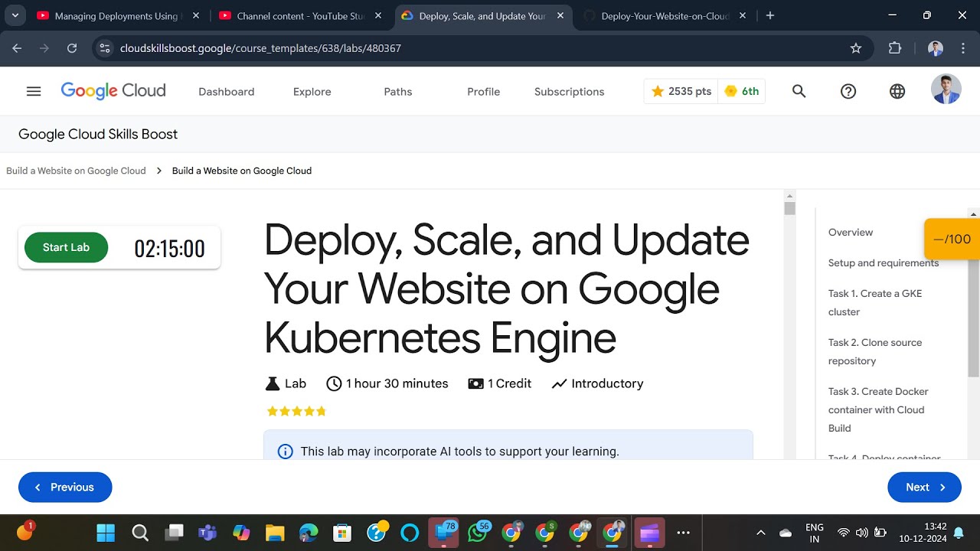The image size is (980, 551).
Task: Click the 1 Credit label
Action: (510, 383)
